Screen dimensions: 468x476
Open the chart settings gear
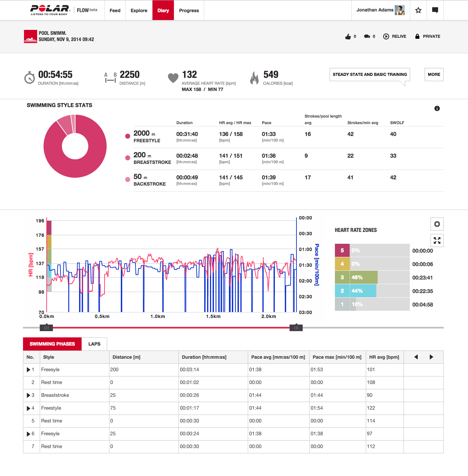click(x=437, y=224)
